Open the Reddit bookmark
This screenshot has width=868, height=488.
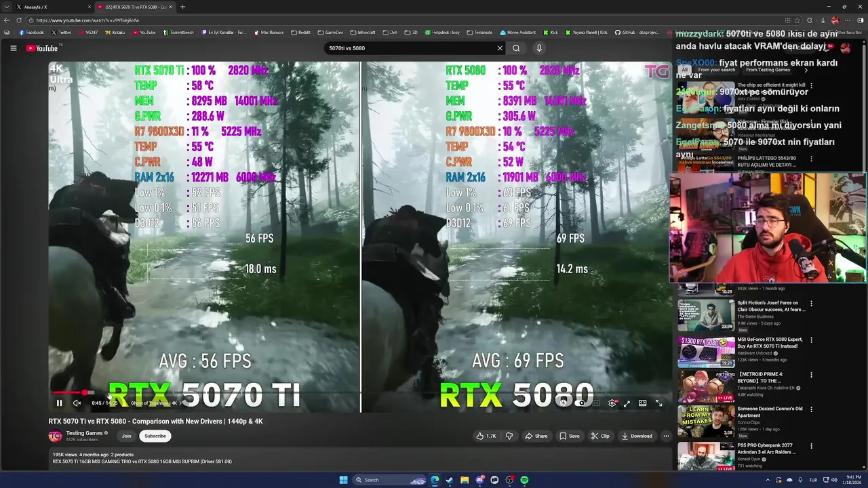[x=300, y=32]
